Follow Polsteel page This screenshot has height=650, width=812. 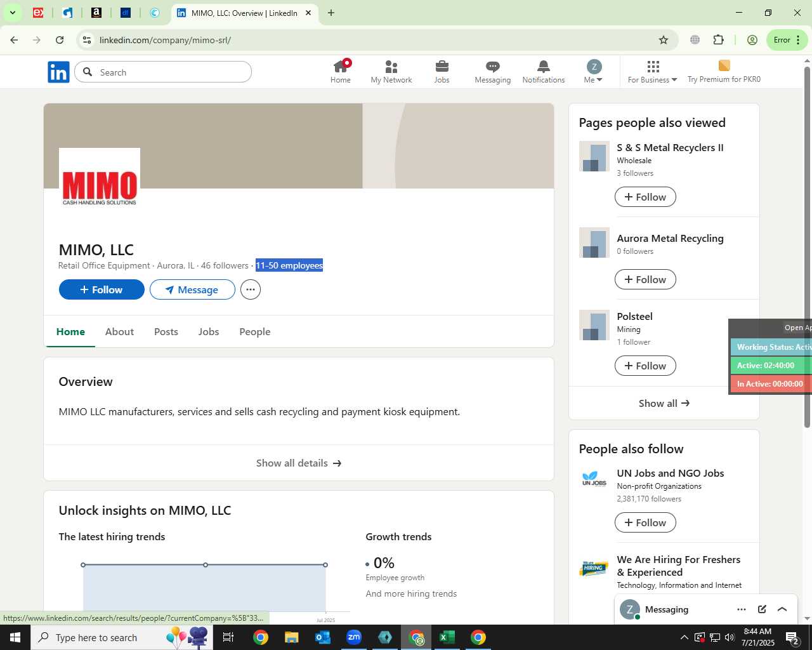pyautogui.click(x=645, y=366)
